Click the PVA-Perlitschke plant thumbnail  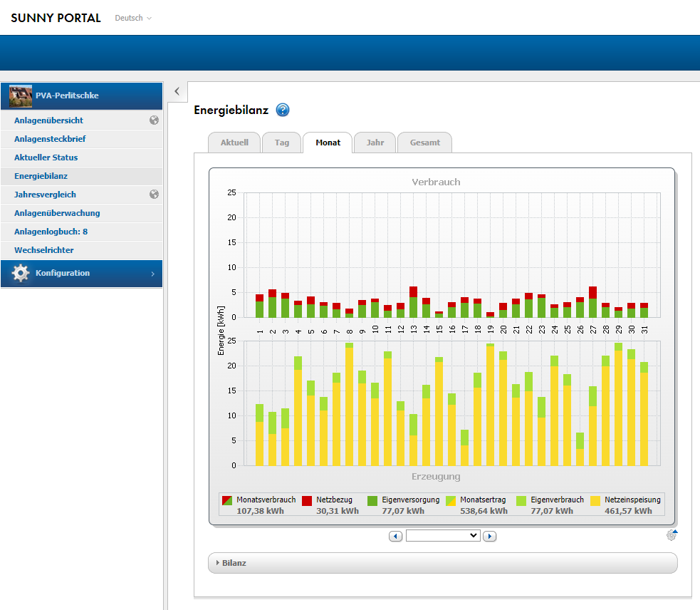(21, 95)
